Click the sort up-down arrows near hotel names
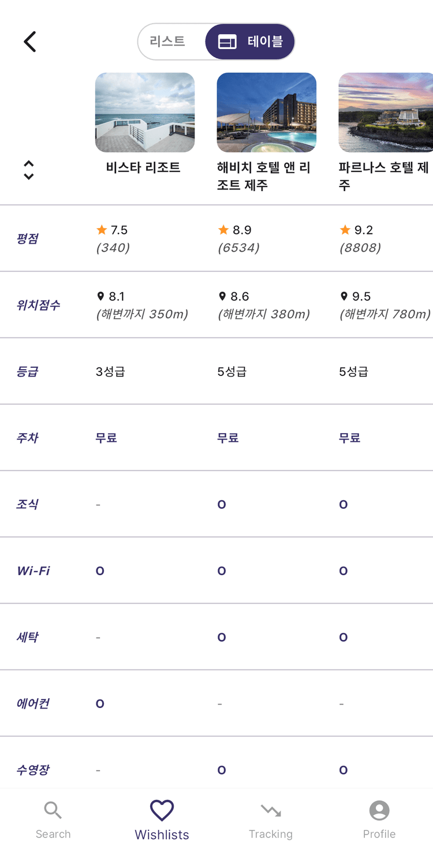Viewport: 433px width, 868px height. click(x=28, y=170)
